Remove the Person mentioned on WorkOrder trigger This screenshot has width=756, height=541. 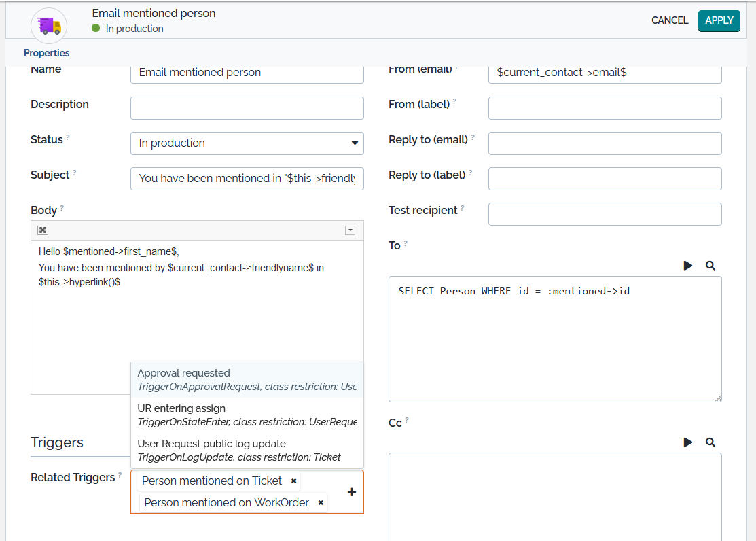tap(321, 503)
